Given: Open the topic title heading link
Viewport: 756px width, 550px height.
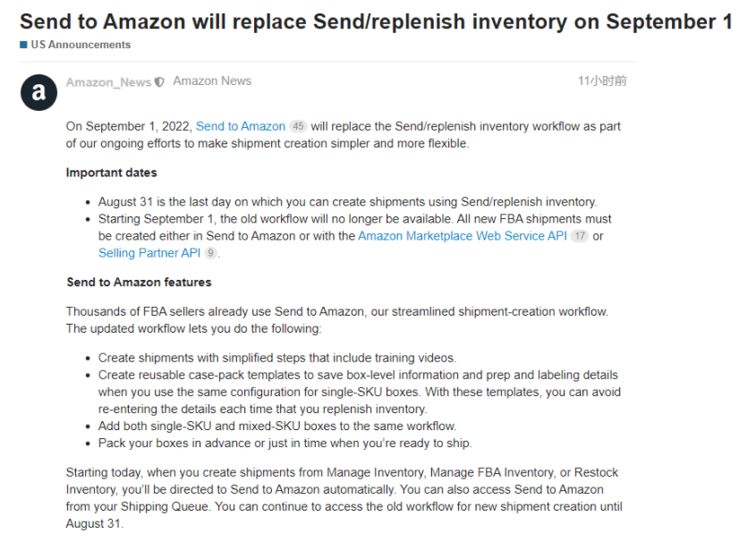Looking at the screenshot, I should click(376, 21).
